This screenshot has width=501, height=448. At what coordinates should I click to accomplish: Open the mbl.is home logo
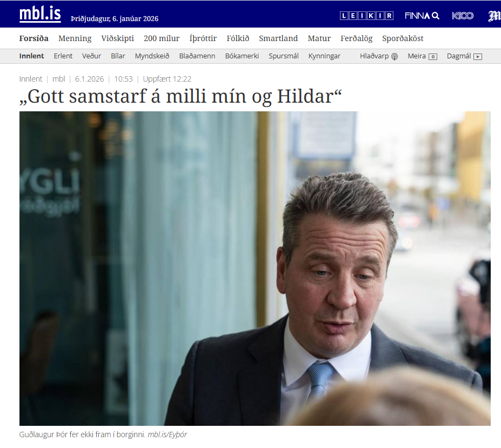(40, 15)
